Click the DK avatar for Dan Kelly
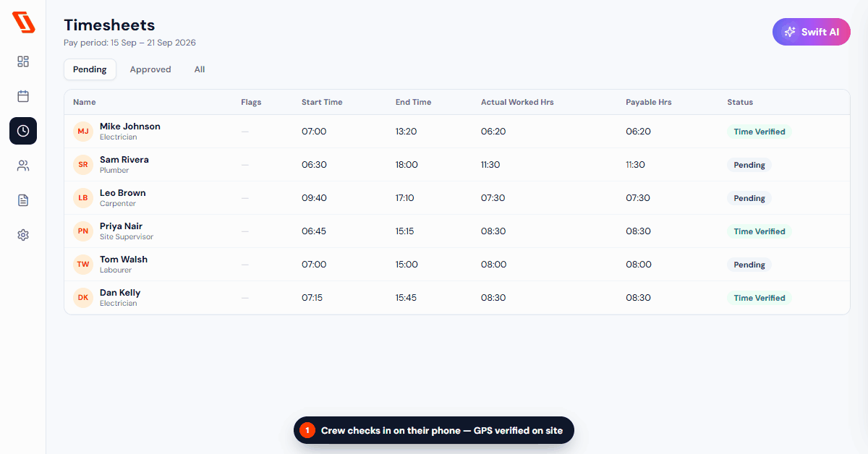This screenshot has height=454, width=868. [83, 298]
